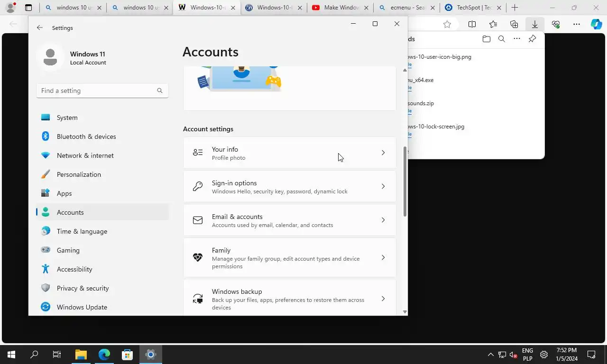Open Microsoft Store from taskbar
The image size is (607, 364).
[127, 355]
